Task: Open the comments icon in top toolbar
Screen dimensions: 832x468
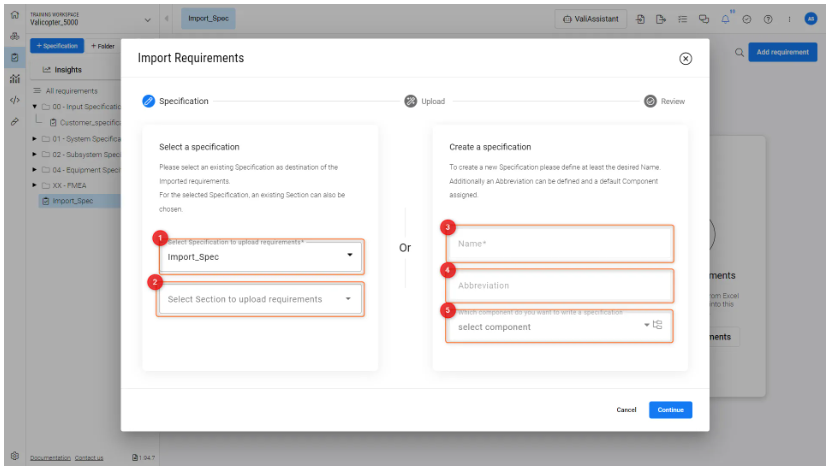Action: [703, 19]
